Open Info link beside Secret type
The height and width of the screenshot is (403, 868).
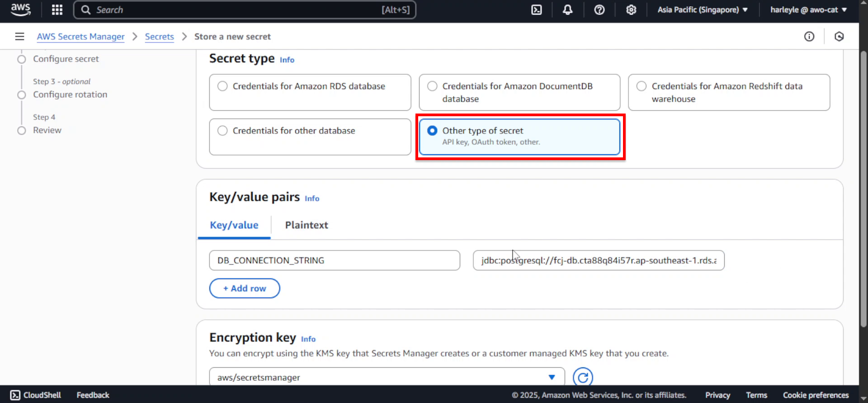tap(287, 60)
